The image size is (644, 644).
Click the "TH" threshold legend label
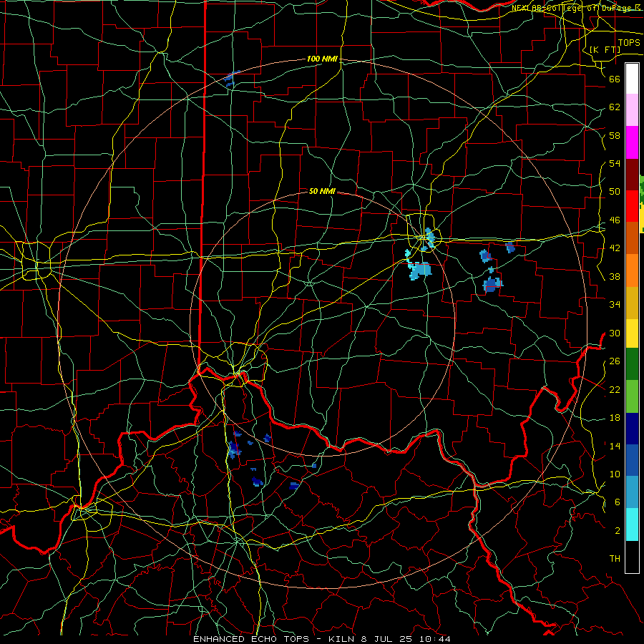point(615,558)
